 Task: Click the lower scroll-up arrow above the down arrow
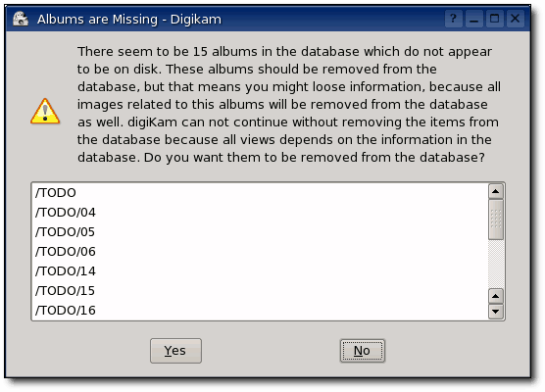(496, 296)
